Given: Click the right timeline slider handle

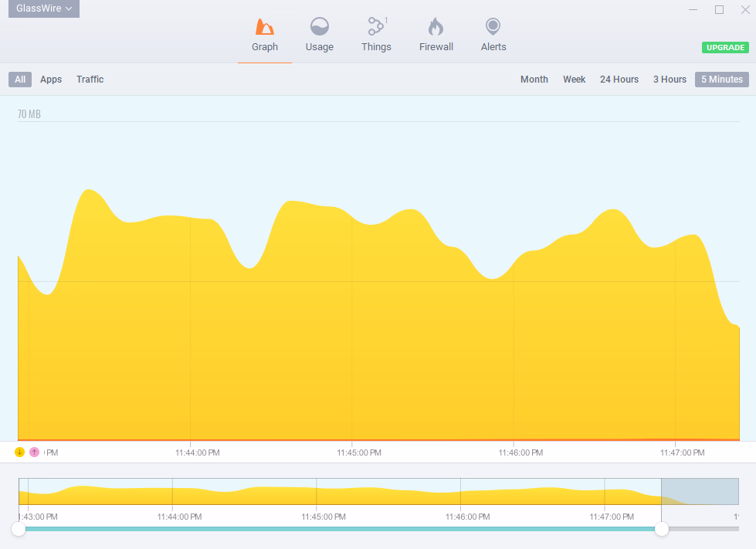Looking at the screenshot, I should [662, 529].
